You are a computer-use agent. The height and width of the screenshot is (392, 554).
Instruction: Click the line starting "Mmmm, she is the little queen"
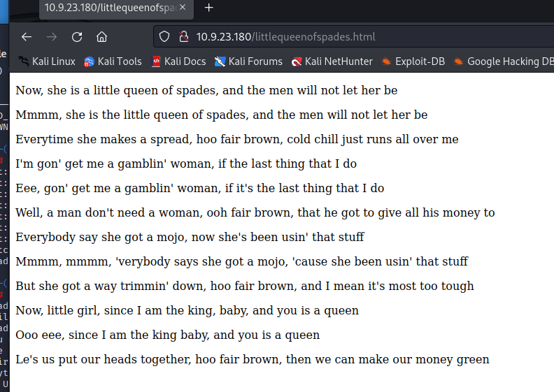[x=222, y=115]
